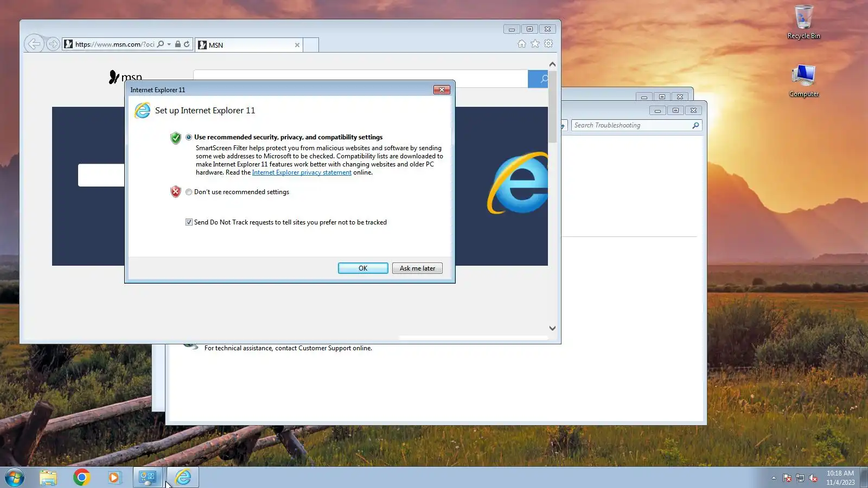Click the muted volume tray icon

[x=813, y=478]
